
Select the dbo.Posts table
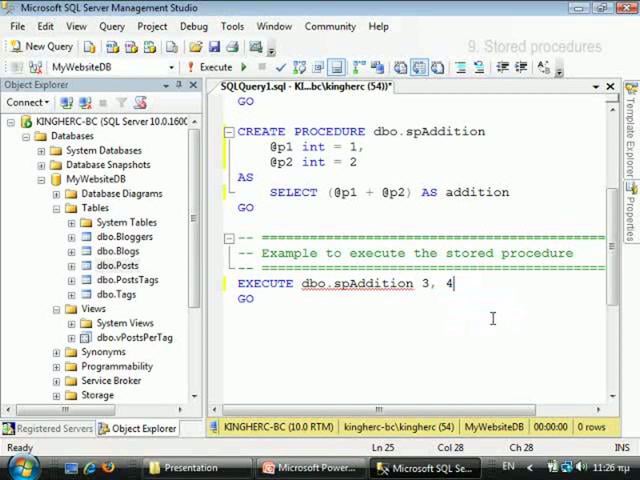118,266
